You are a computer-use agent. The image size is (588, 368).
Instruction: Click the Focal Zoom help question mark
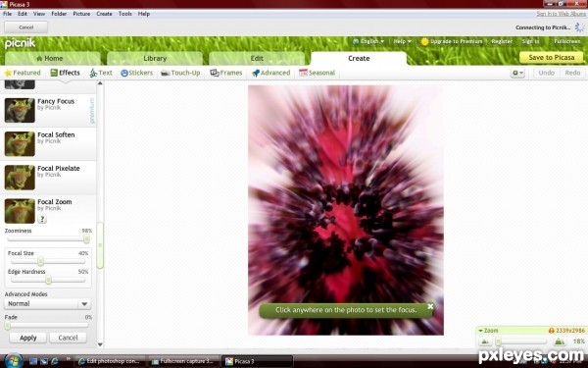[42, 219]
